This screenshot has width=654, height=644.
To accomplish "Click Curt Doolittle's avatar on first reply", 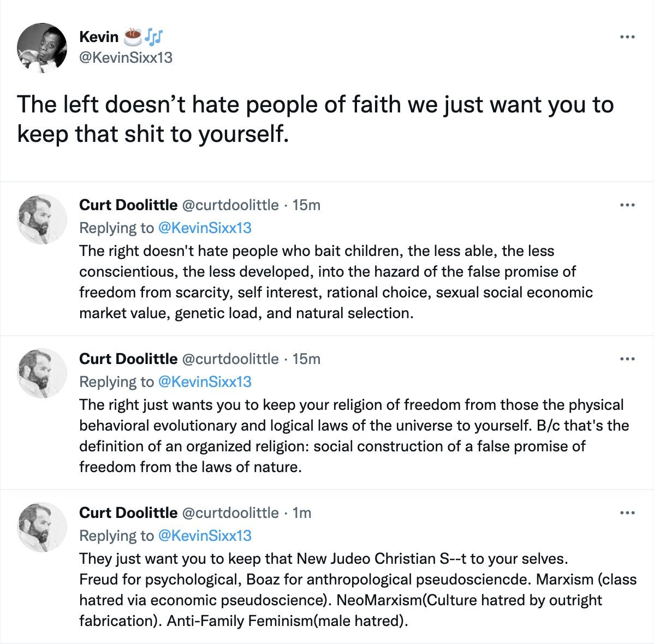I will click(x=42, y=219).
